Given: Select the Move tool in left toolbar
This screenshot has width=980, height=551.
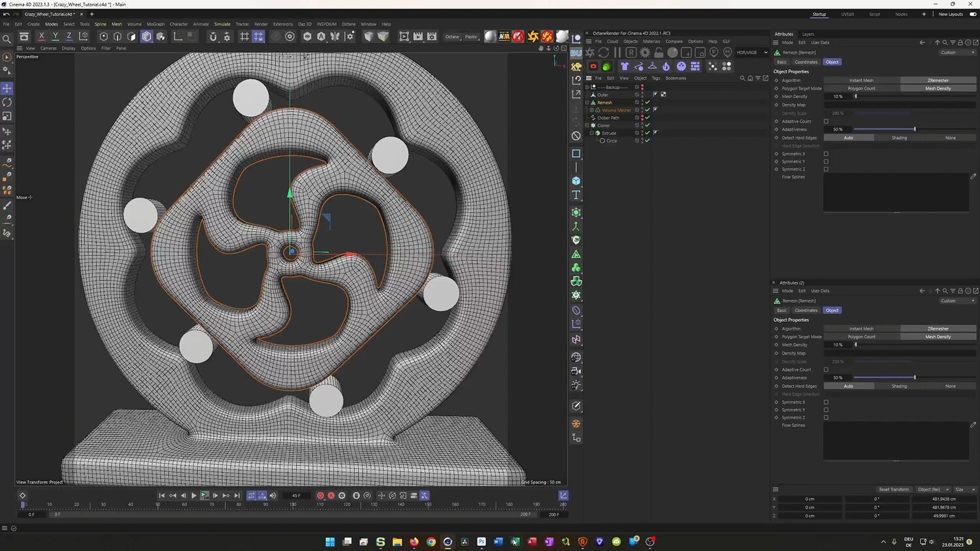Looking at the screenshot, I should (x=7, y=88).
